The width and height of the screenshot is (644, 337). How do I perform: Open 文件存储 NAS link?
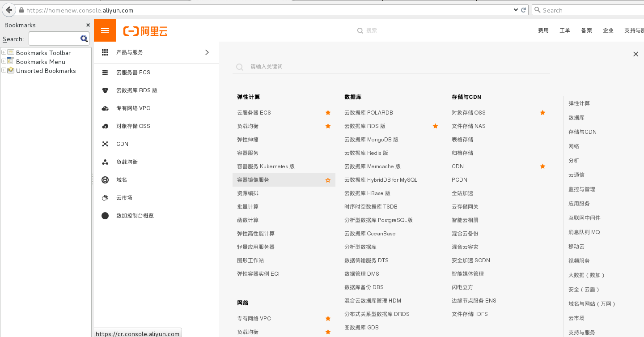pyautogui.click(x=469, y=126)
